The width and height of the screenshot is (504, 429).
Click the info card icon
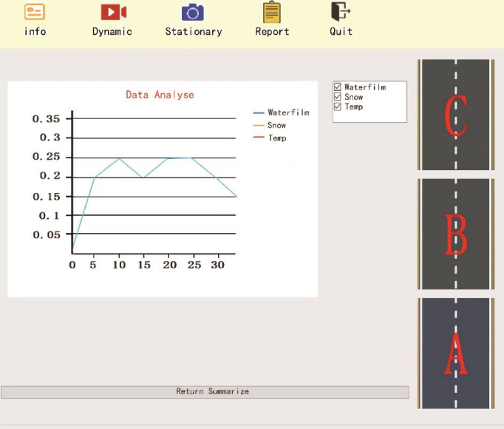(x=35, y=12)
